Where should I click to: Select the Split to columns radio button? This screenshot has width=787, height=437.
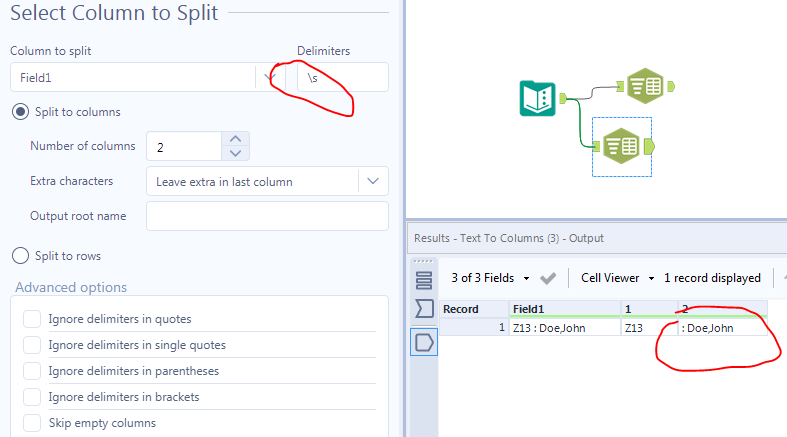(x=20, y=112)
